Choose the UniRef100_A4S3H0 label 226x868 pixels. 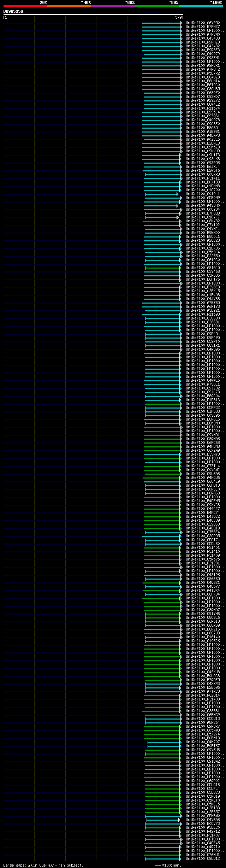203,206
